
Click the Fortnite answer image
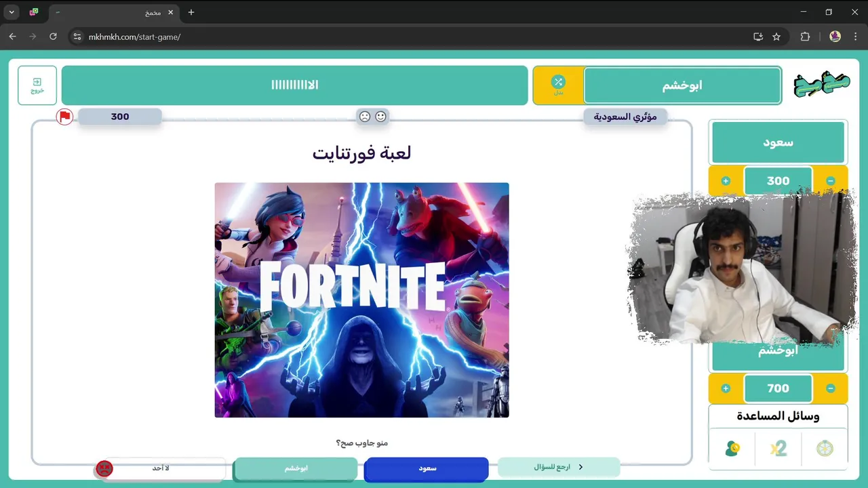tap(361, 300)
